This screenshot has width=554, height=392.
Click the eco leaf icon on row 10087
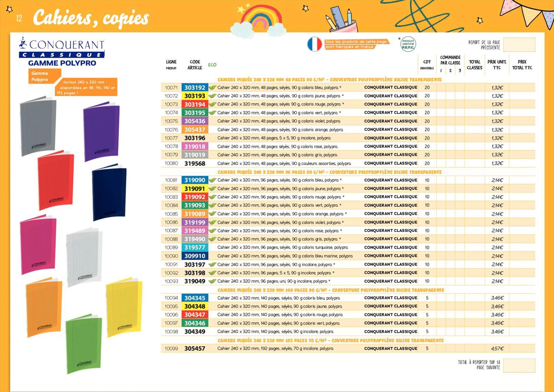213,231
